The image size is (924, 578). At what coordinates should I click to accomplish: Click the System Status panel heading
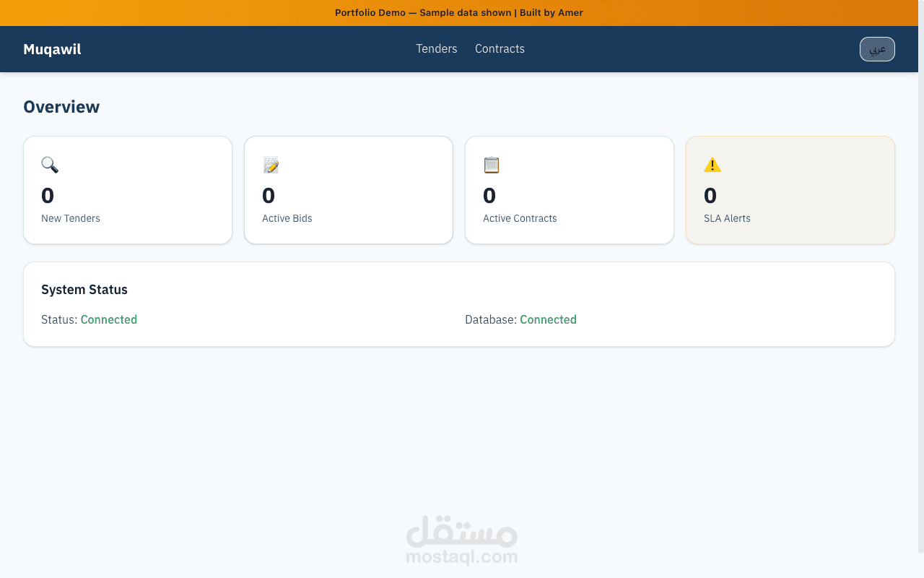(x=84, y=289)
